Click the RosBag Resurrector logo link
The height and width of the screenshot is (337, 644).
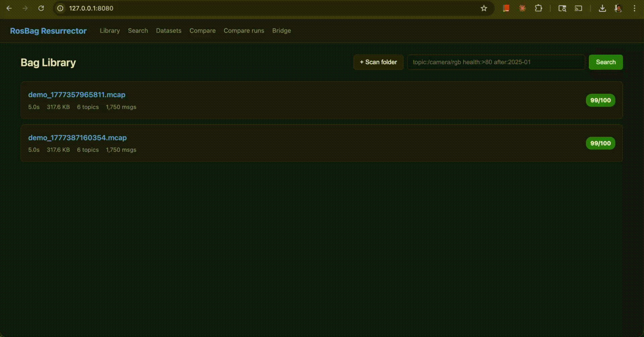[x=48, y=31]
